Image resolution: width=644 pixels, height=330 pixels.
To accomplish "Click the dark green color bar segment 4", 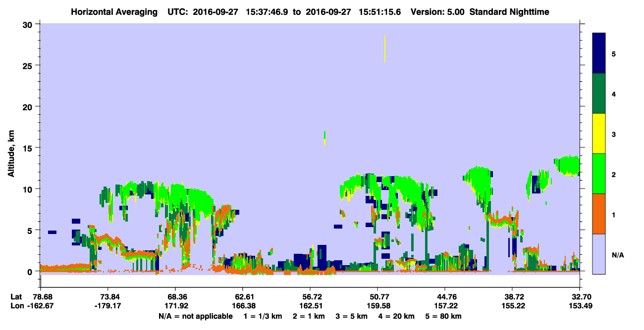I will click(x=599, y=94).
